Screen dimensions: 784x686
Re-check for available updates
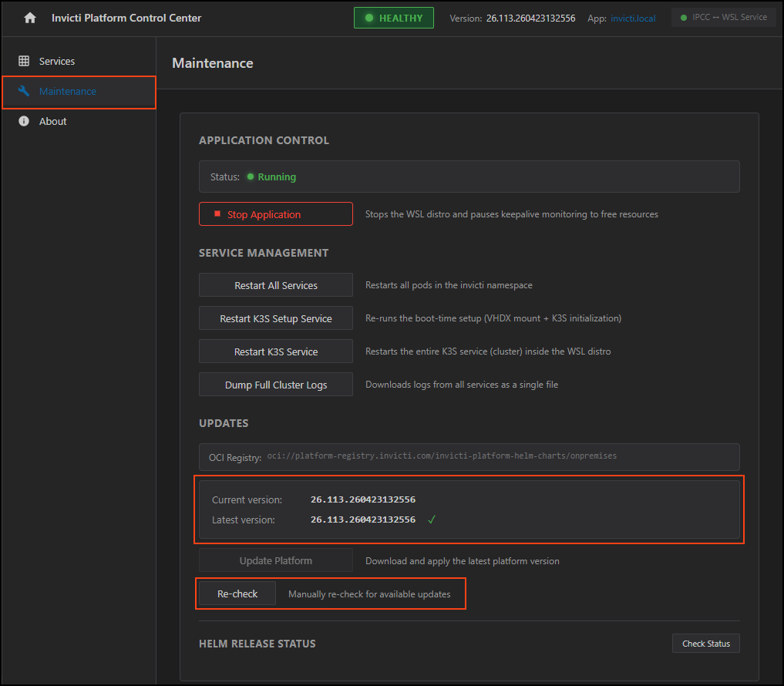[x=236, y=594]
